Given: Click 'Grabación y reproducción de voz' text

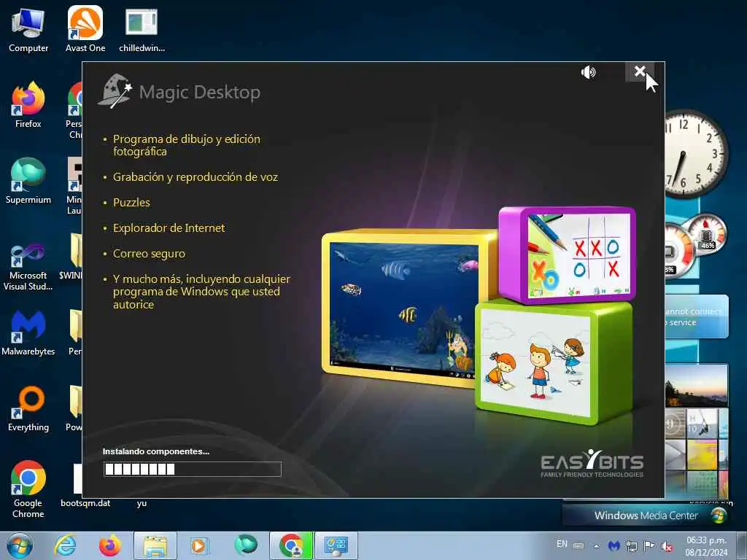Looking at the screenshot, I should pos(196,177).
